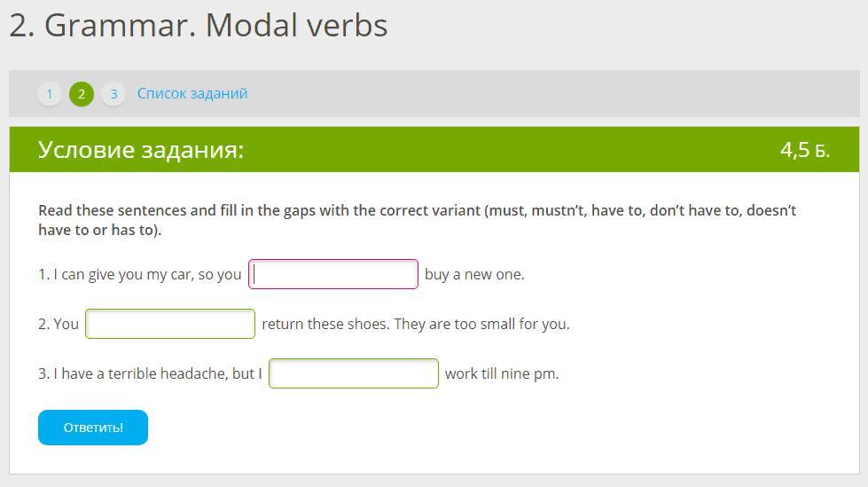Go to task step 1
The image size is (868, 487).
[50, 94]
